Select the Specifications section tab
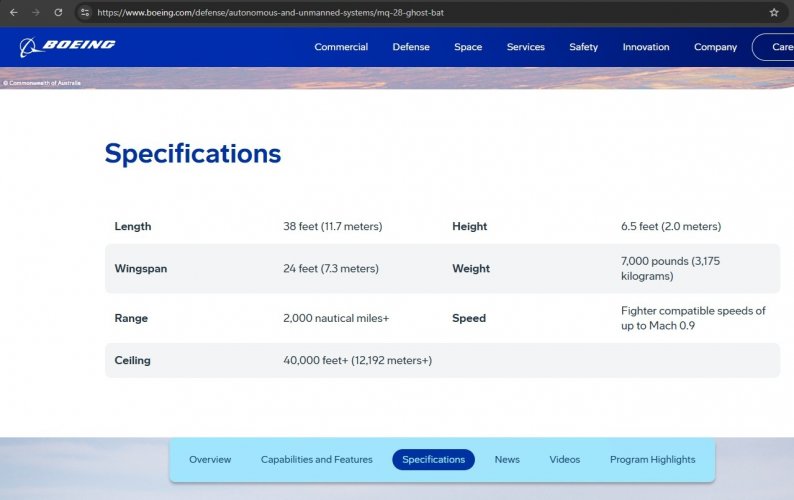Viewport: 794px width, 500px height. 433,459
